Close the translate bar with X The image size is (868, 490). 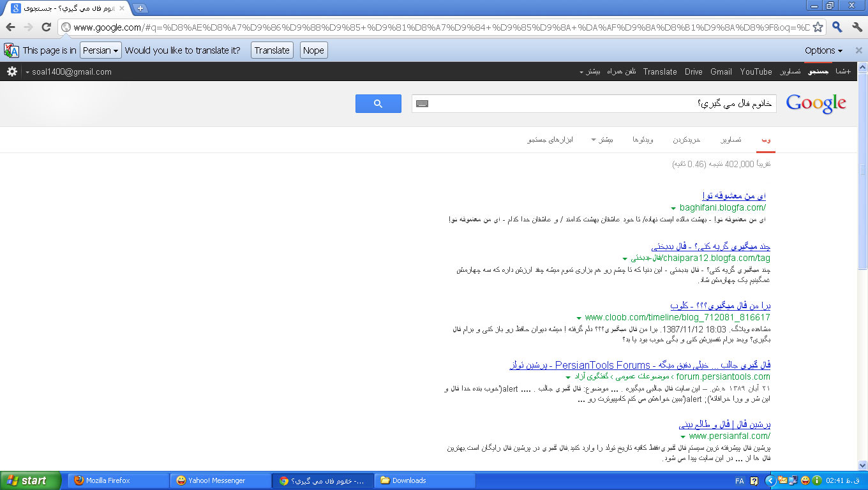tap(858, 50)
